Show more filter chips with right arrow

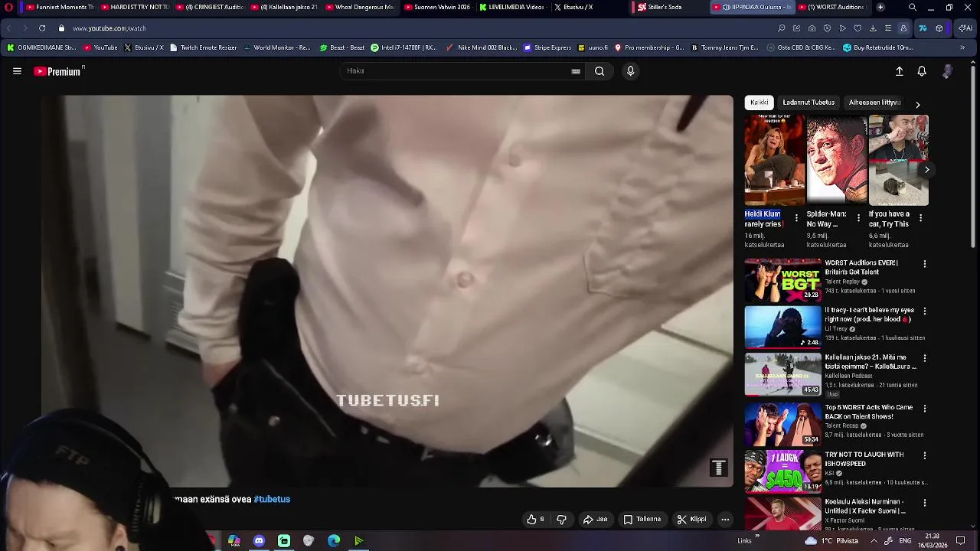918,104
